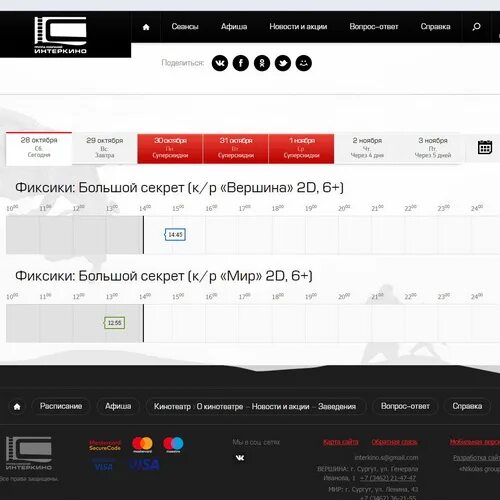500x500 pixels.
Task: Click footer Вопрос-ответ button
Action: pos(405,406)
